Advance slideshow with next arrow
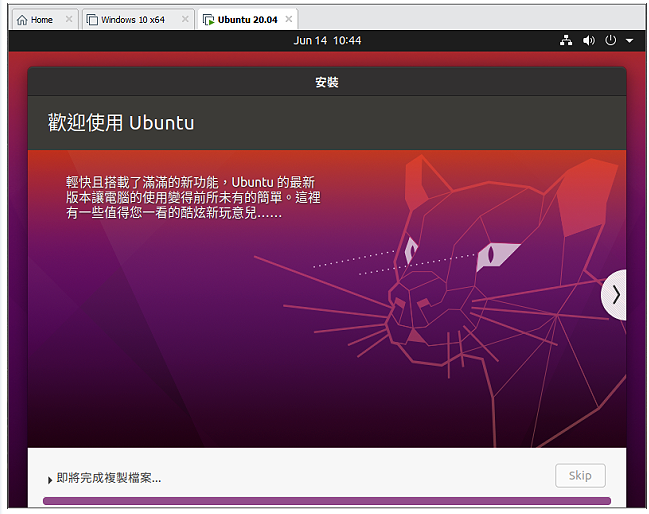This screenshot has width=649, height=514. [x=615, y=295]
